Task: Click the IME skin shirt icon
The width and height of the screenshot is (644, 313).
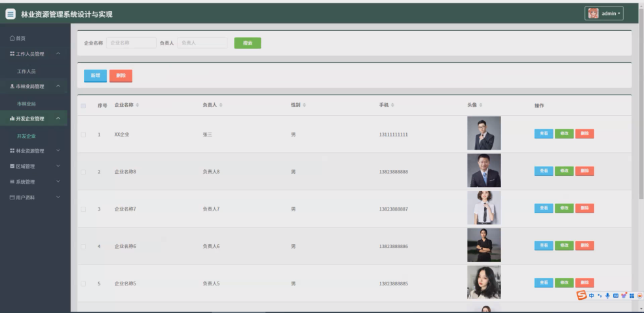Action: click(x=624, y=296)
